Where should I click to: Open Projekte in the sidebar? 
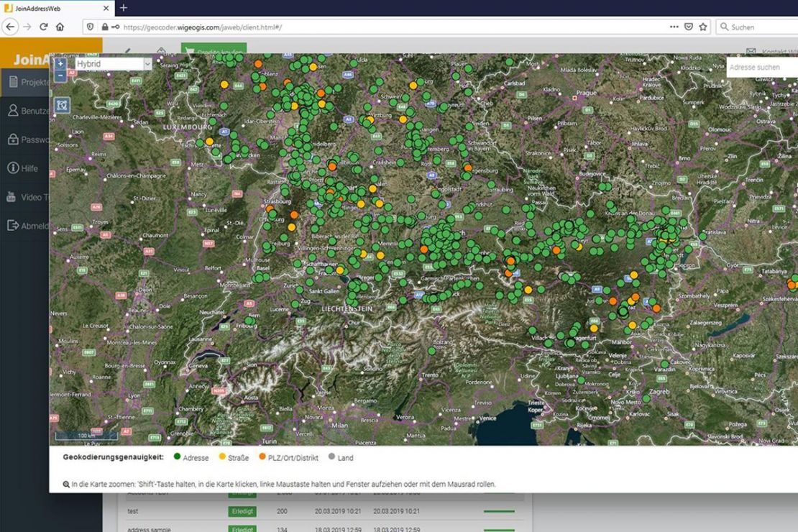(x=25, y=82)
